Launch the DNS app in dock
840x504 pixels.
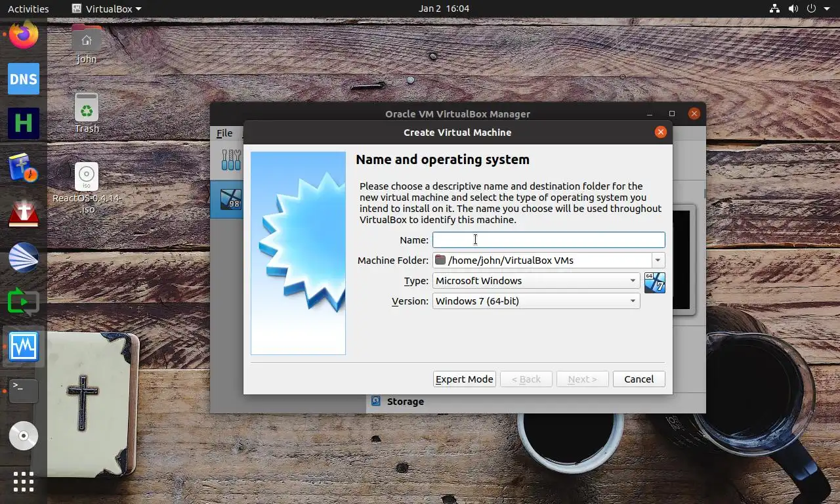(x=24, y=79)
